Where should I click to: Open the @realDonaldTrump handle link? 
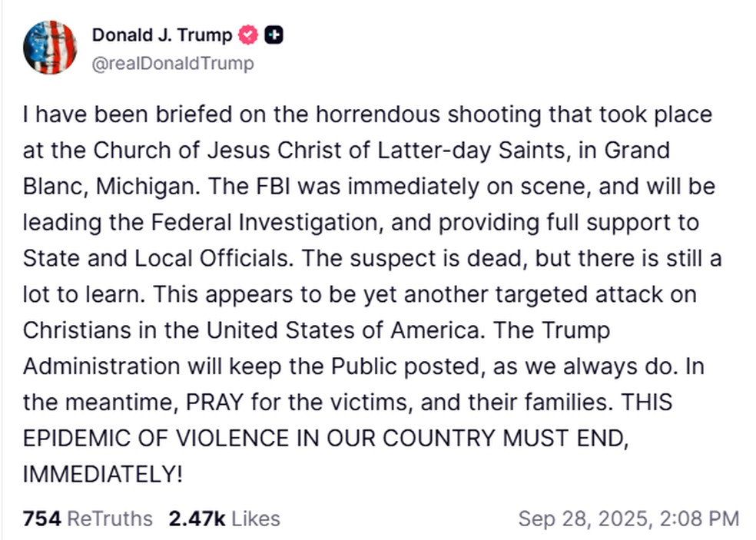(172, 64)
